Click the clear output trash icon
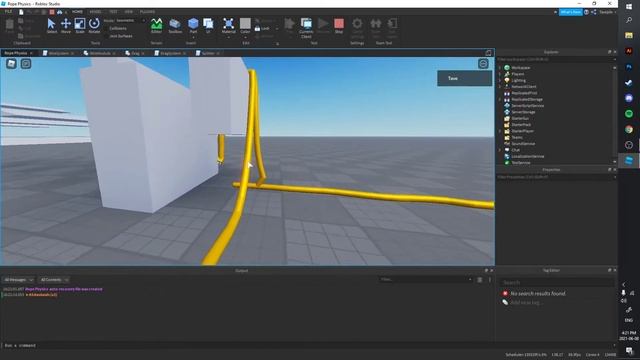 click(480, 280)
